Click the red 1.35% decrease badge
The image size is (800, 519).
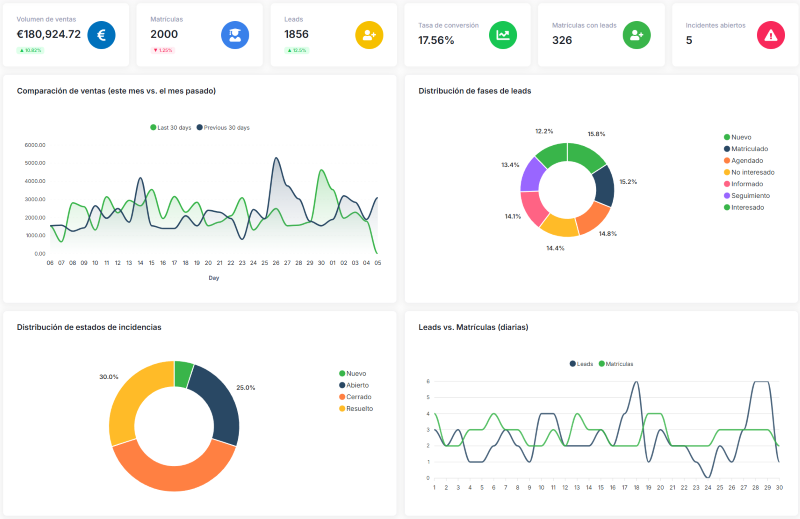point(162,50)
